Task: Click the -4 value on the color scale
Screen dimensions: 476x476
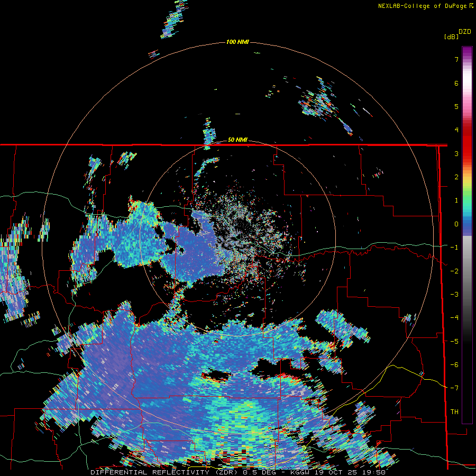Action: click(454, 318)
